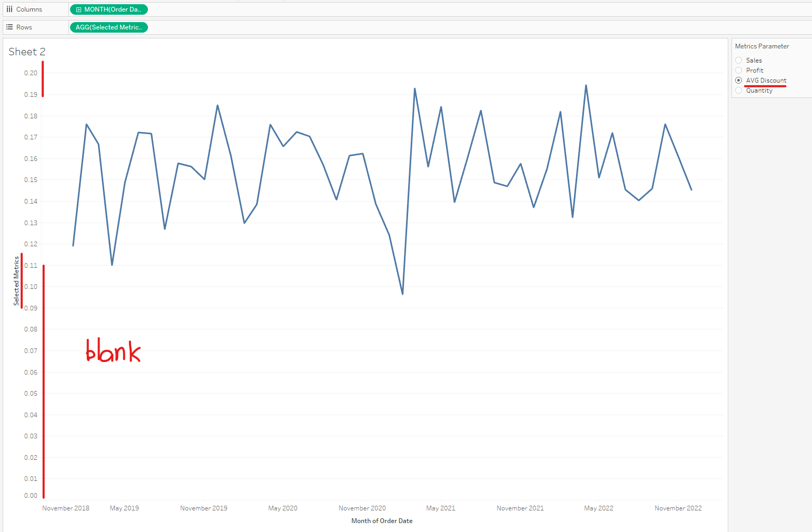Click the Metrics Parameter card title
The width and height of the screenshot is (812, 532).
tap(762, 46)
